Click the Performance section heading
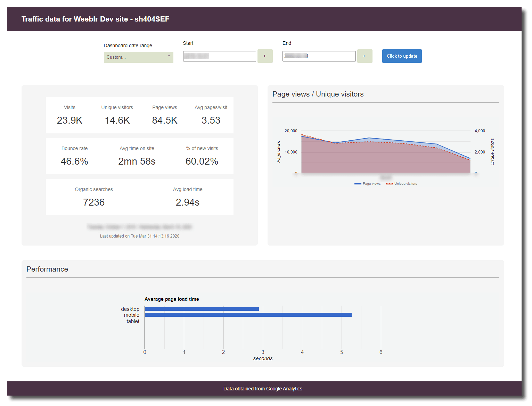The image size is (532, 406). point(47,269)
